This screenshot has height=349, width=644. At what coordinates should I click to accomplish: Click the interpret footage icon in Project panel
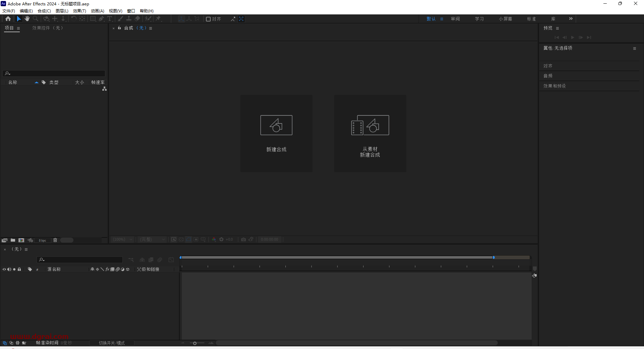[x=4, y=240]
